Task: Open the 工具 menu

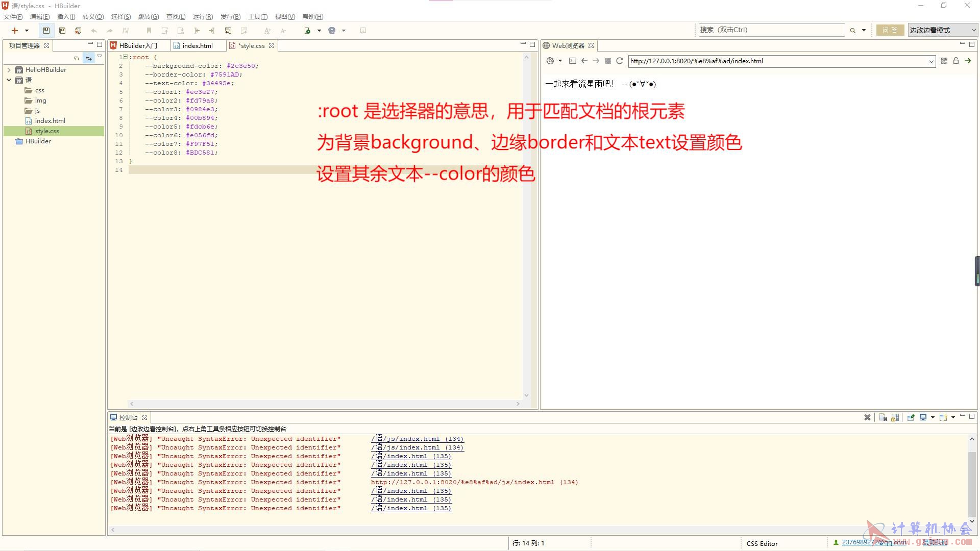Action: (x=258, y=17)
